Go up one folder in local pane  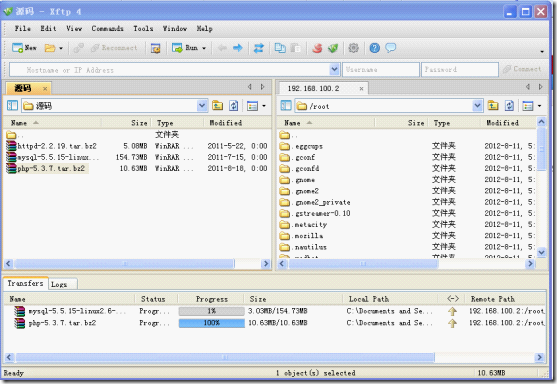pos(217,106)
